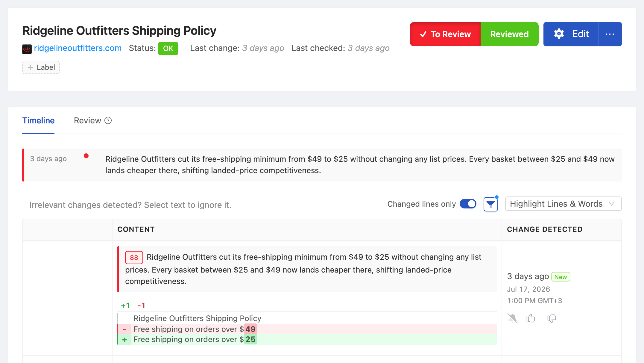Mark as To Review
The width and height of the screenshot is (644, 363).
coord(445,34)
